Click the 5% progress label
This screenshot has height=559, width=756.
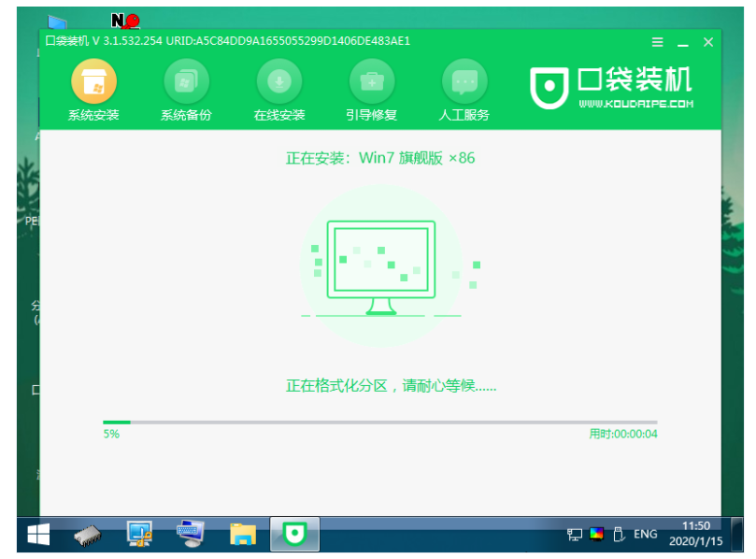[x=111, y=434]
